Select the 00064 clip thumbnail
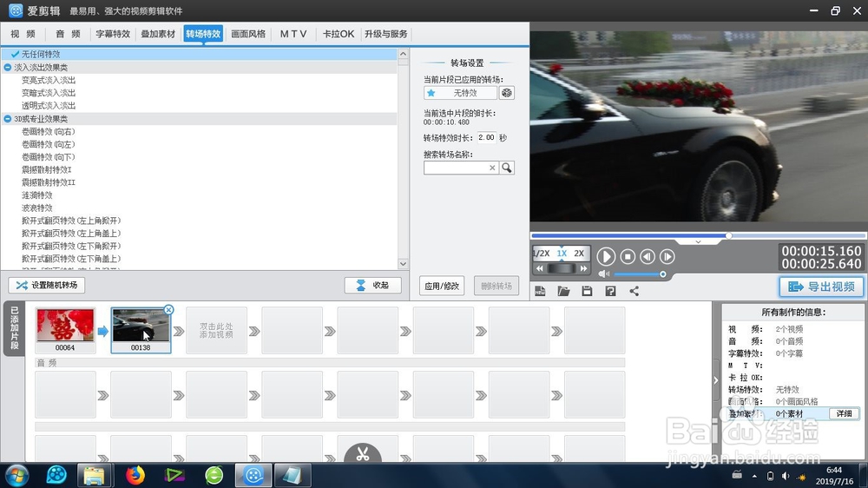Screen dimensions: 868x488 (65, 331)
